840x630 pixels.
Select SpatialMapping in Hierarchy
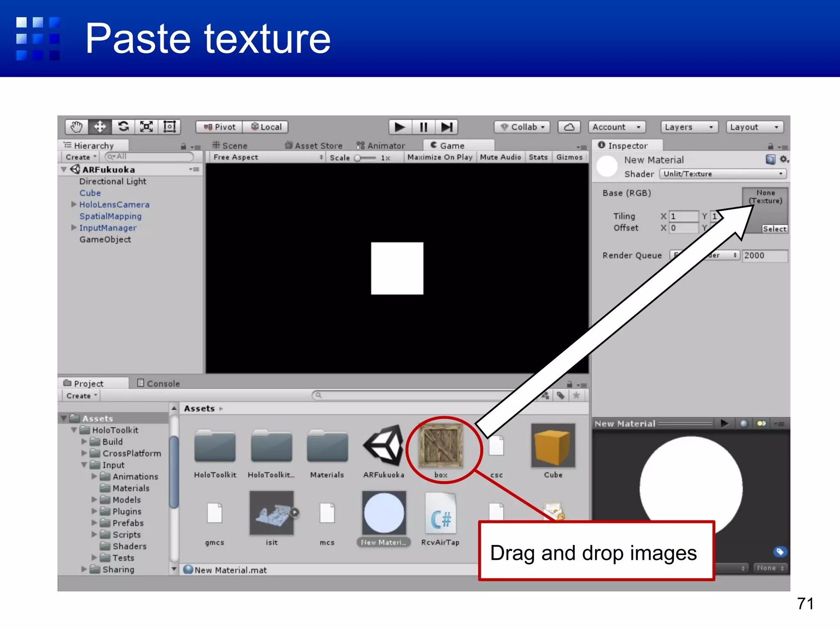tap(110, 216)
